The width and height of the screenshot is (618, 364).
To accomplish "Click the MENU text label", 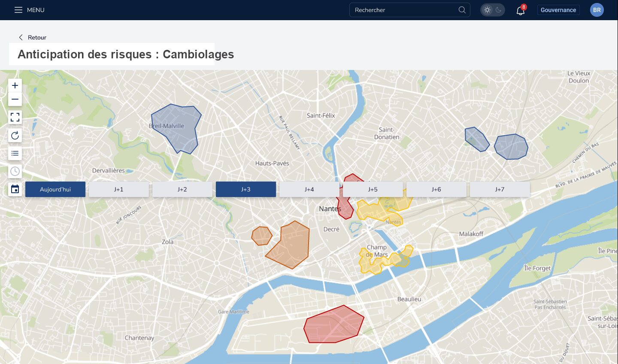I will (x=36, y=10).
